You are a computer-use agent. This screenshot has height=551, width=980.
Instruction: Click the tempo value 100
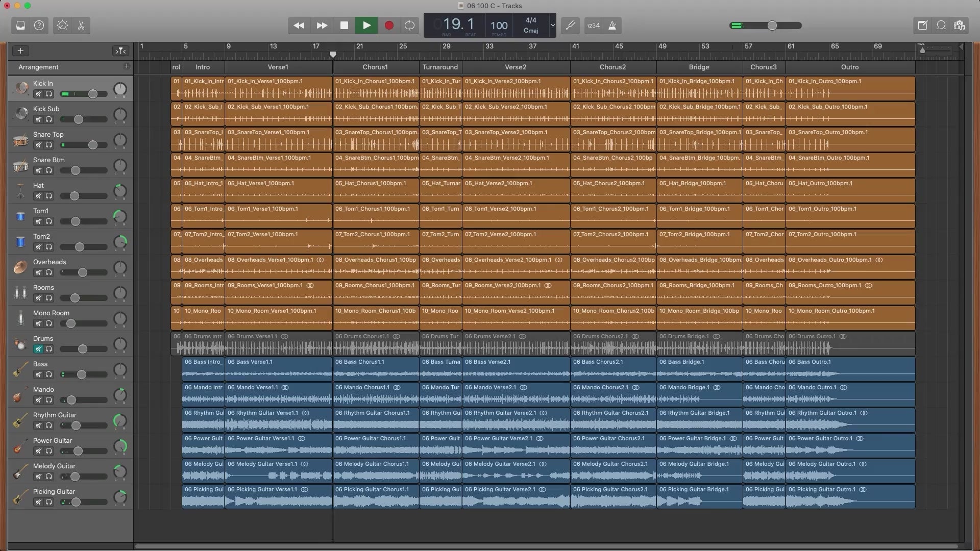499,26
